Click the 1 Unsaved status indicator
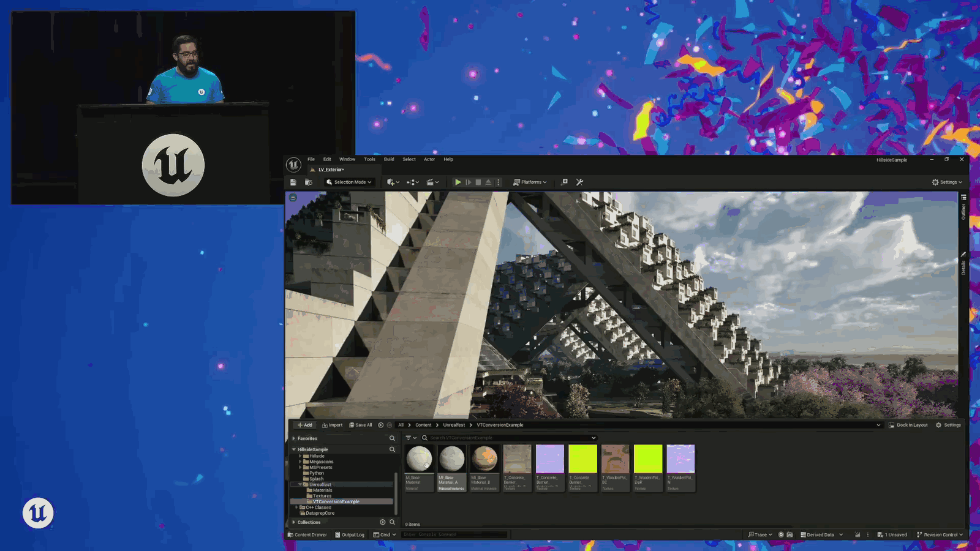 [892, 534]
